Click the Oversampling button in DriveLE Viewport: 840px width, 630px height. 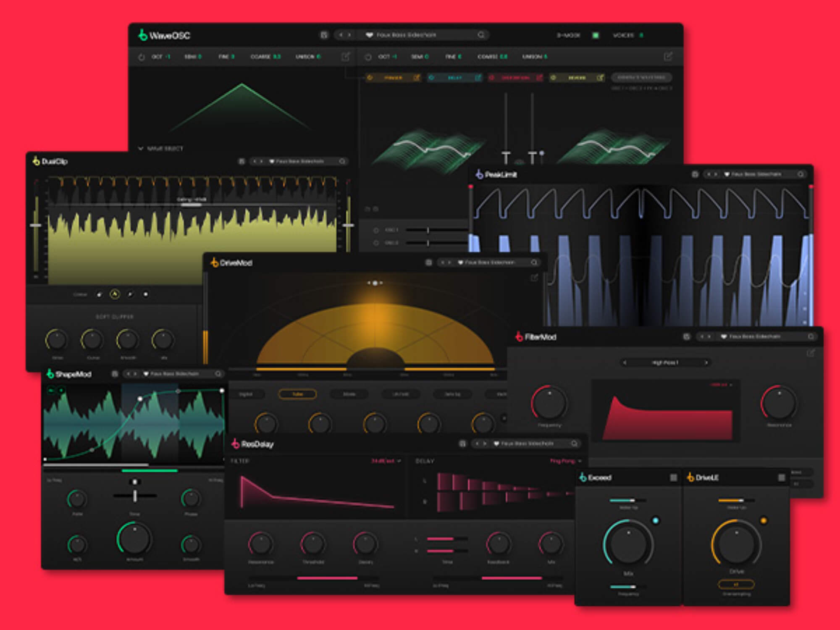(x=736, y=584)
